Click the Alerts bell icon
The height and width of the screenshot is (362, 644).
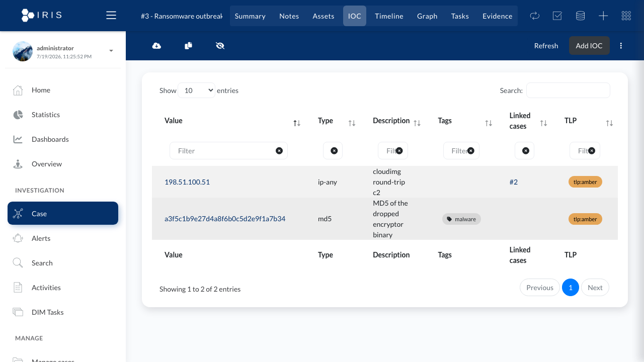click(18, 238)
